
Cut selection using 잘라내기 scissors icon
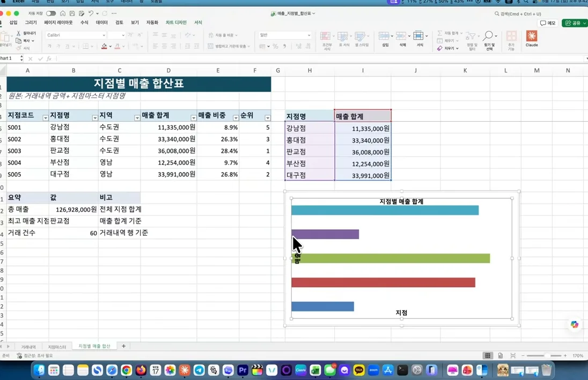click(x=18, y=33)
